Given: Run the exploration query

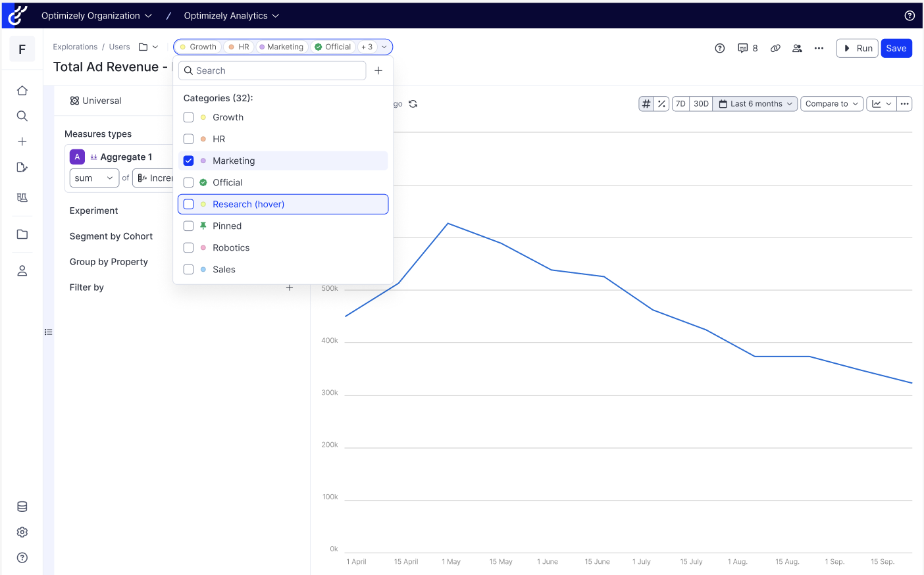Looking at the screenshot, I should (x=857, y=48).
